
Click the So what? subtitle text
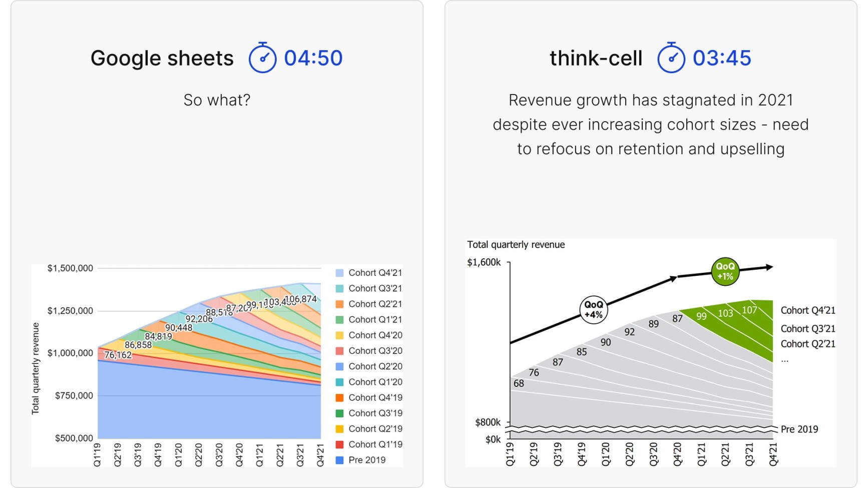(217, 100)
